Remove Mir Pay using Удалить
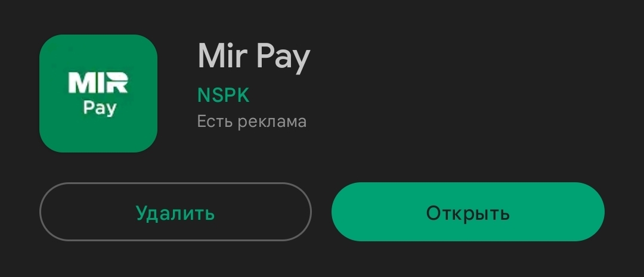The image size is (644, 277). click(175, 211)
